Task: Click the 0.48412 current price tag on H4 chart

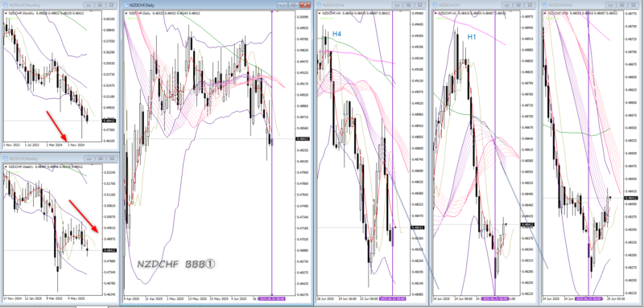Action: 417,228
